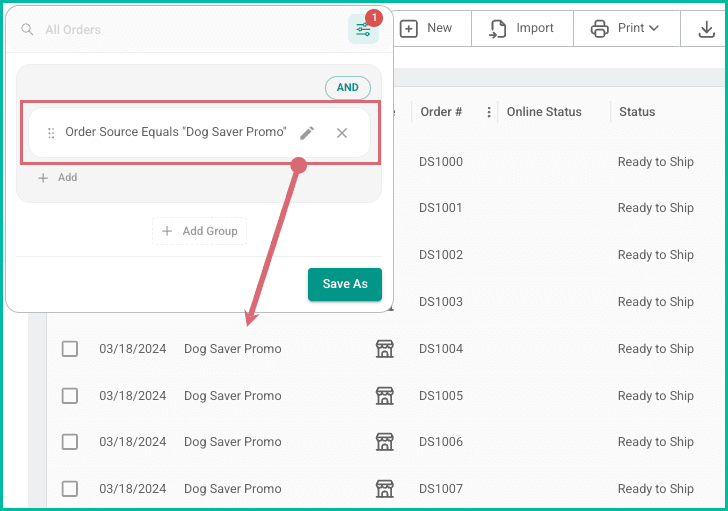
Task: Click Add Group button
Action: point(200,231)
